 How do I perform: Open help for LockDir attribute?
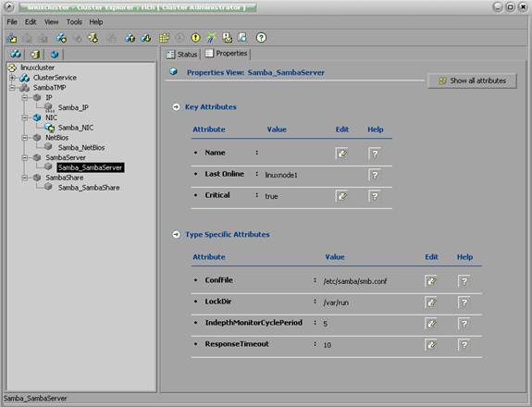[464, 302]
